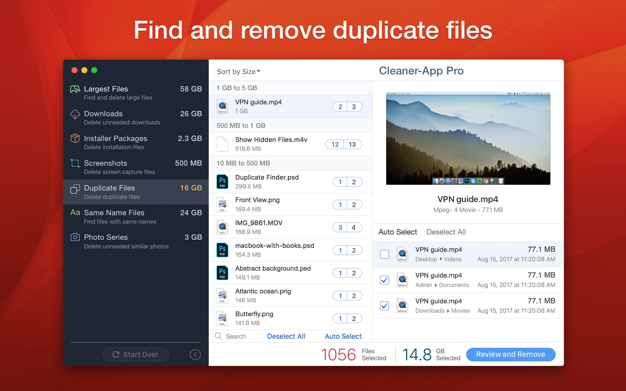
Task: Select the Abstract background.psd row
Action: [x=291, y=273]
